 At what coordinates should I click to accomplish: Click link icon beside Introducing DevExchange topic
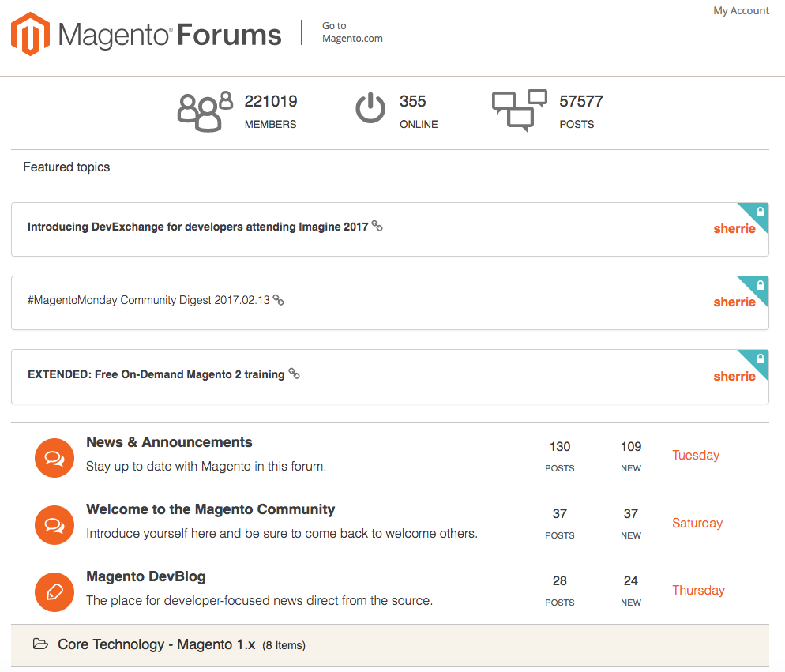[377, 227]
